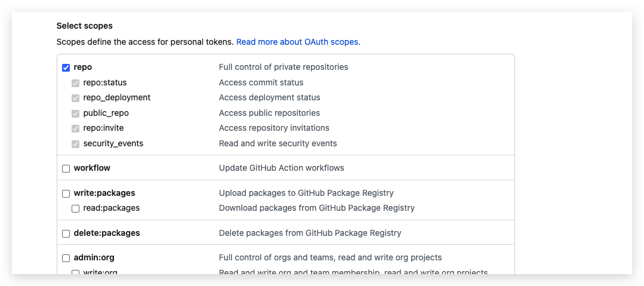Click 'Delete packages from GitHub Package Registry' text

[x=310, y=233]
